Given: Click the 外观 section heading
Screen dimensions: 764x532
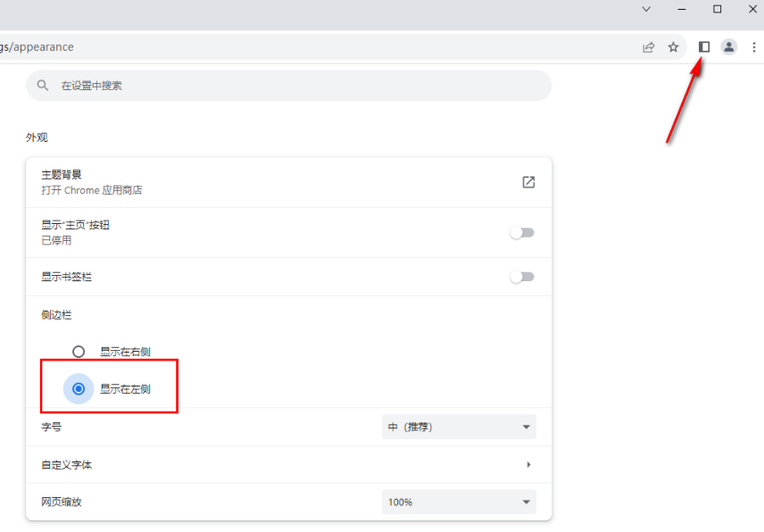Looking at the screenshot, I should point(37,137).
